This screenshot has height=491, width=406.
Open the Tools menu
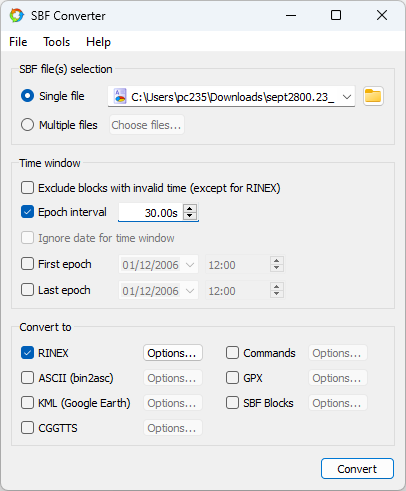point(56,42)
